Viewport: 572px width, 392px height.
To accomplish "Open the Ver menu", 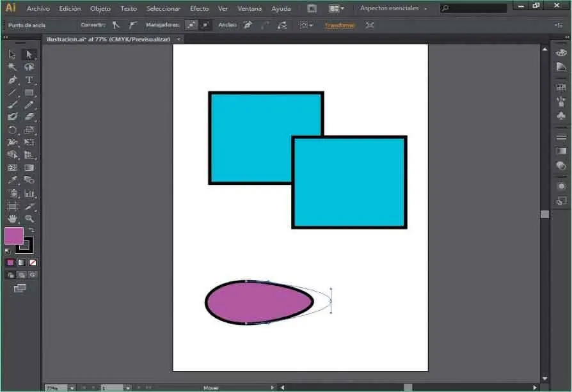I will pyautogui.click(x=223, y=8).
